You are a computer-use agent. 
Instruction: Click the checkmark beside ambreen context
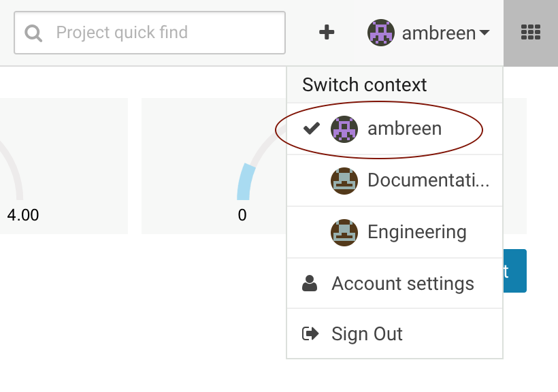coord(312,128)
